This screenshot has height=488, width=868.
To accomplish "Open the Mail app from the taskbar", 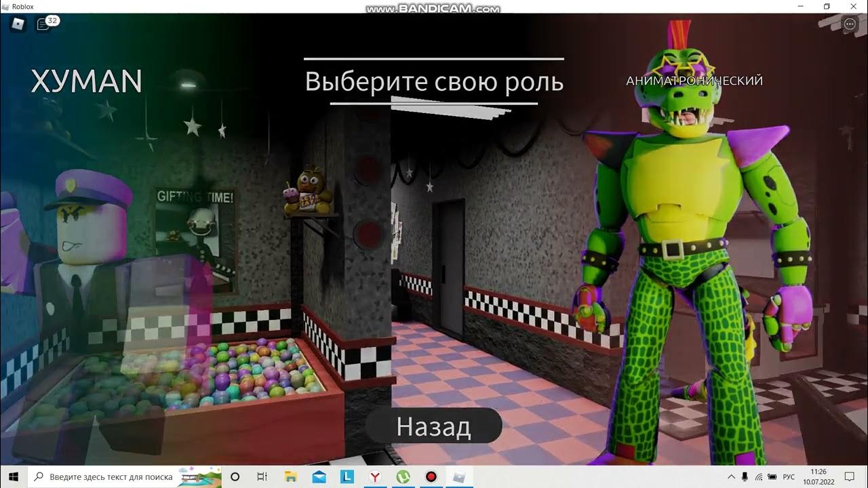I will click(x=319, y=476).
